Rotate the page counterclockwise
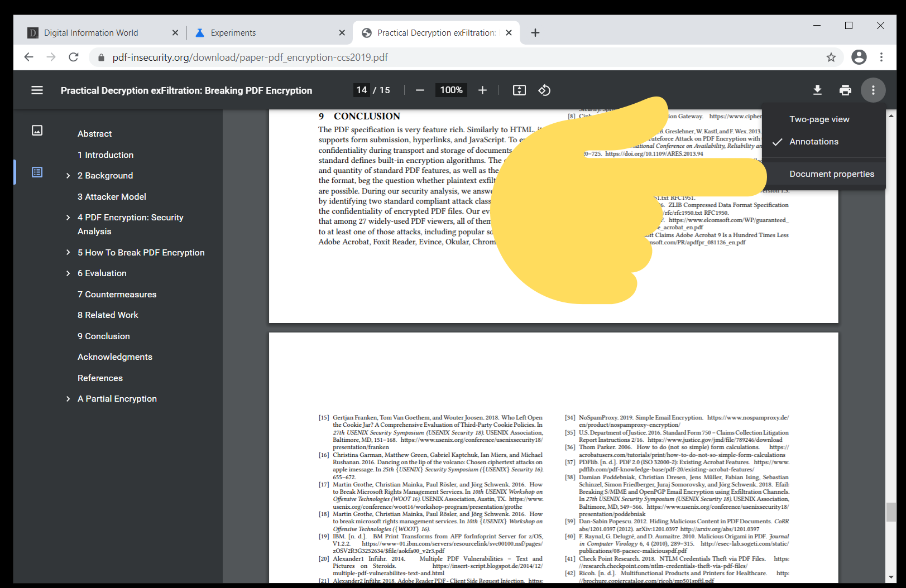The width and height of the screenshot is (906, 588). (x=544, y=90)
